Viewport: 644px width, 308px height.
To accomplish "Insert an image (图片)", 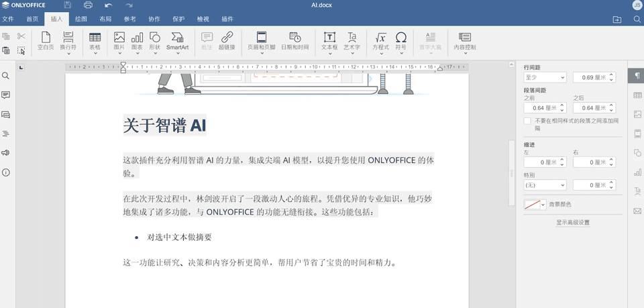I will (119, 41).
